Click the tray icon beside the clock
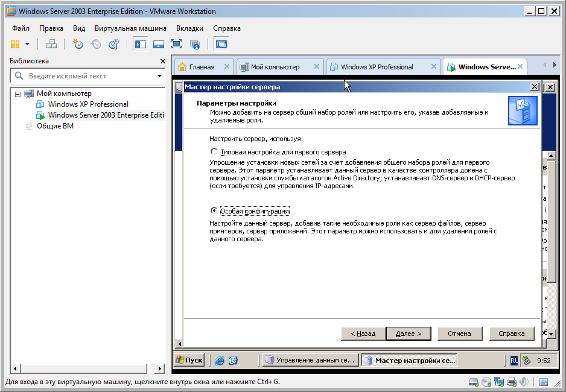 coord(527,360)
